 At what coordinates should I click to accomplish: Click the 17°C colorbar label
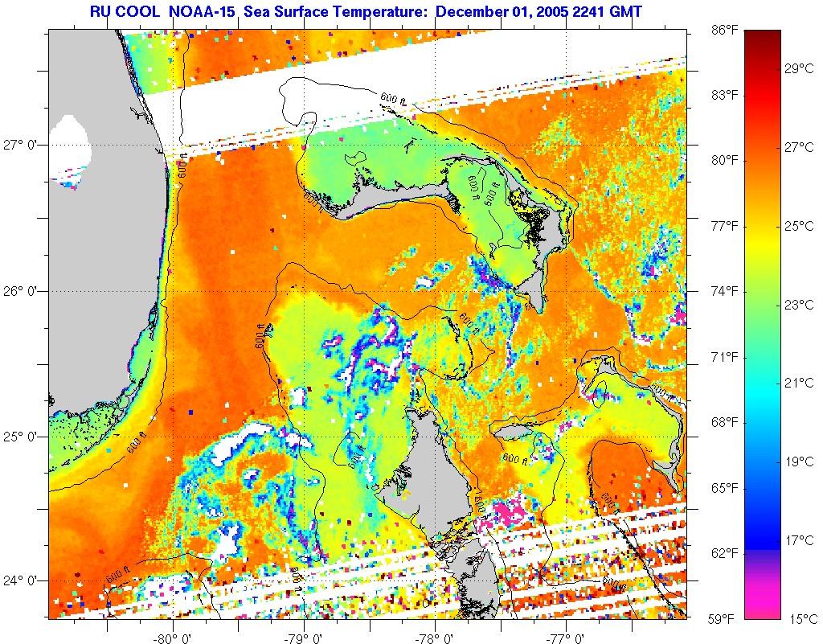coord(799,540)
